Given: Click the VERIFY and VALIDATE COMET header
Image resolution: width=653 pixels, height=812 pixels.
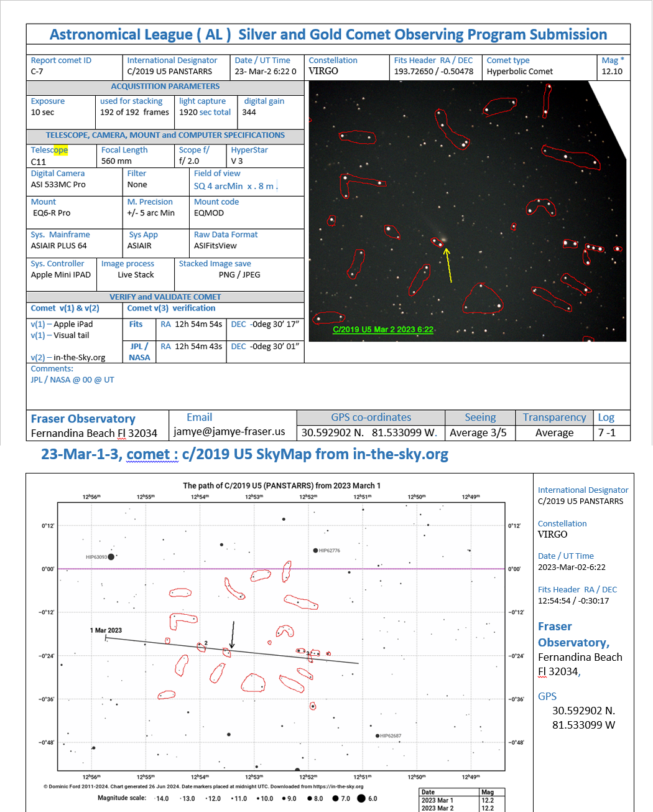Looking at the screenshot, I should tap(165, 297).
